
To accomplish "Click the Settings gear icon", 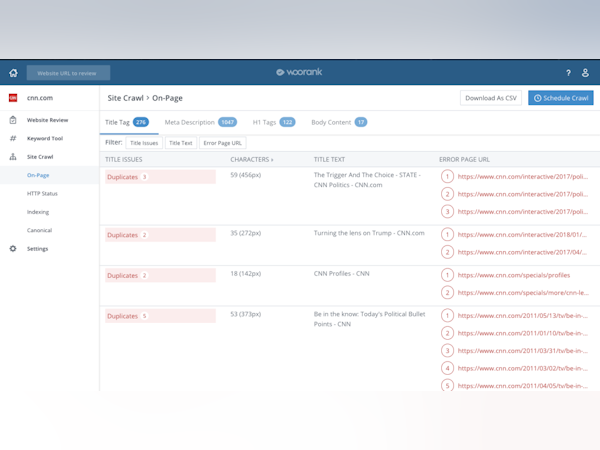I will (x=13, y=248).
